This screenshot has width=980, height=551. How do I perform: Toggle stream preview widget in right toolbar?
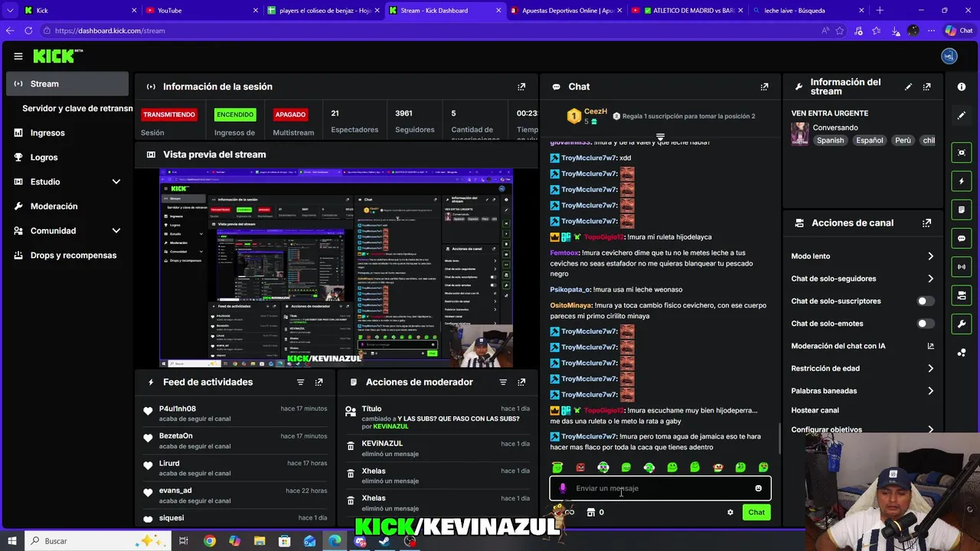click(962, 153)
